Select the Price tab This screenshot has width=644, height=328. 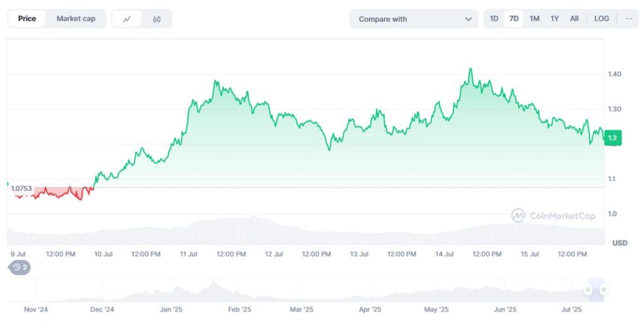[27, 18]
